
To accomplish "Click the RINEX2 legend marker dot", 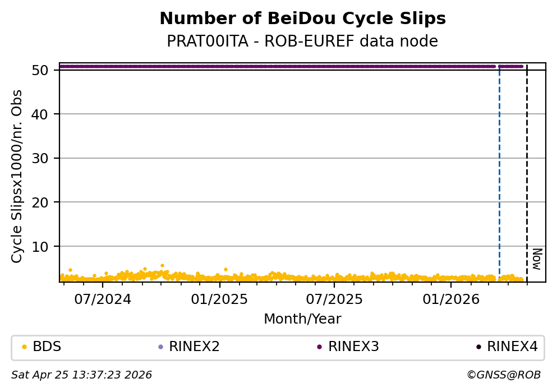I will (x=160, y=347).
